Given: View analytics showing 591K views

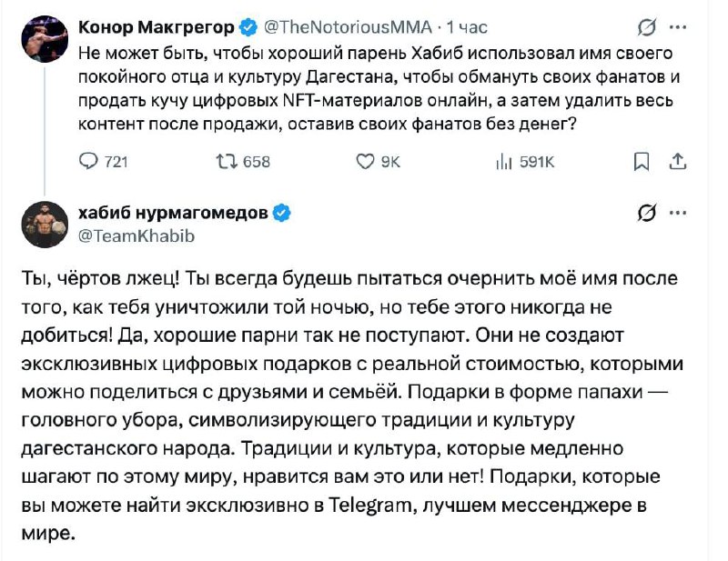Looking at the screenshot, I should point(501,162).
